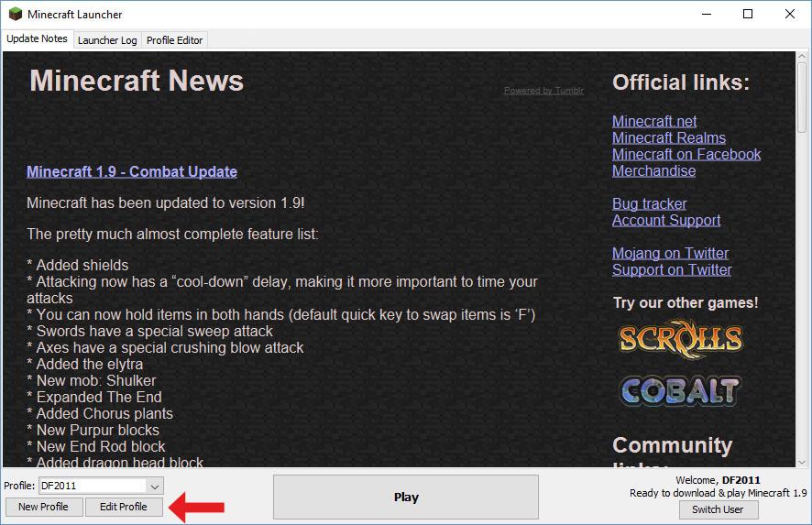
Task: Go to the Merchandise link
Action: 653,170
